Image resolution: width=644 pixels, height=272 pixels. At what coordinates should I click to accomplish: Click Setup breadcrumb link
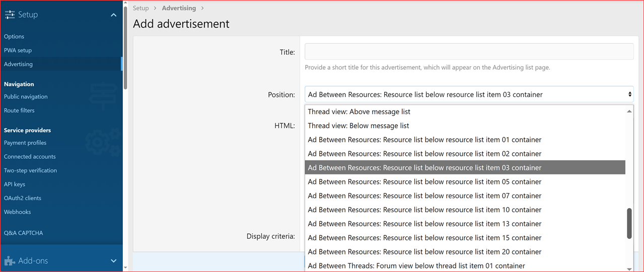[x=140, y=8]
